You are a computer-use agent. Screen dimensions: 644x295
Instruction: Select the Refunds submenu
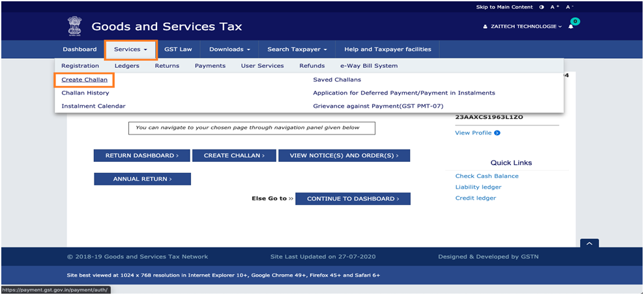tap(312, 66)
